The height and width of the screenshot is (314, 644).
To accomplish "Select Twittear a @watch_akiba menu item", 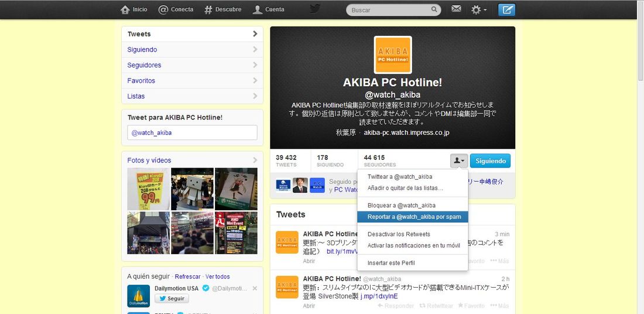I will click(x=413, y=177).
